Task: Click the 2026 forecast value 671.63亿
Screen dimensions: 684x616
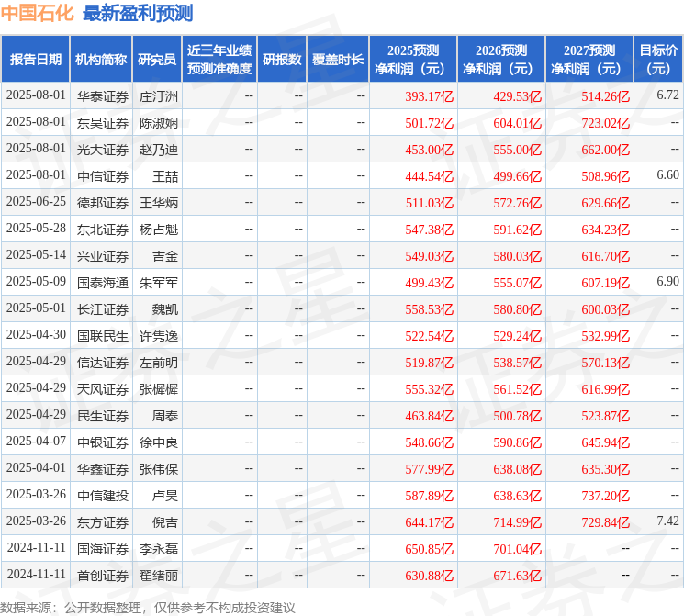Action: click(x=518, y=576)
